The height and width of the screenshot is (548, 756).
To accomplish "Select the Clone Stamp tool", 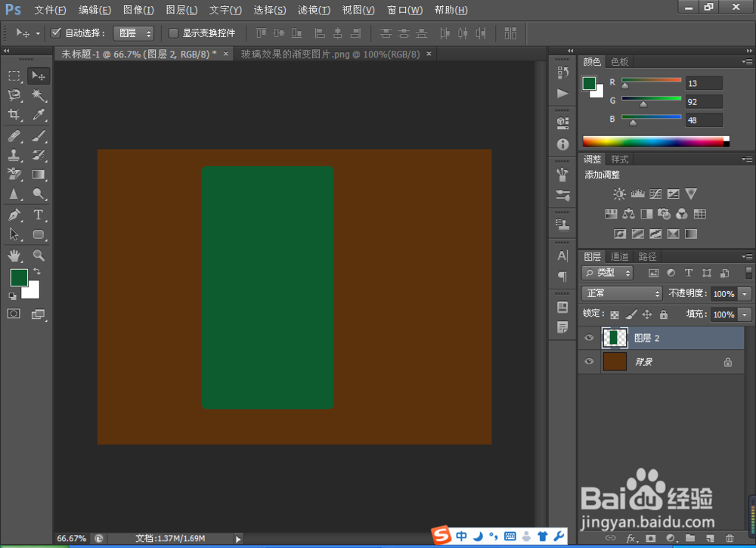I will (14, 155).
